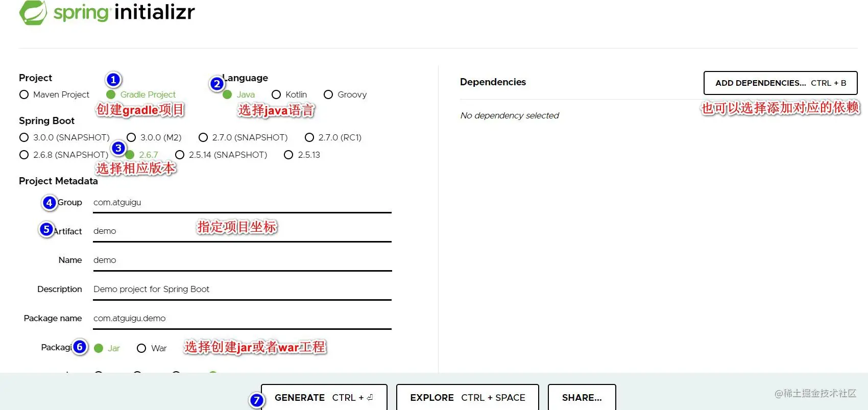Click Add Dependencies button
The height and width of the screenshot is (410, 868).
[781, 83]
